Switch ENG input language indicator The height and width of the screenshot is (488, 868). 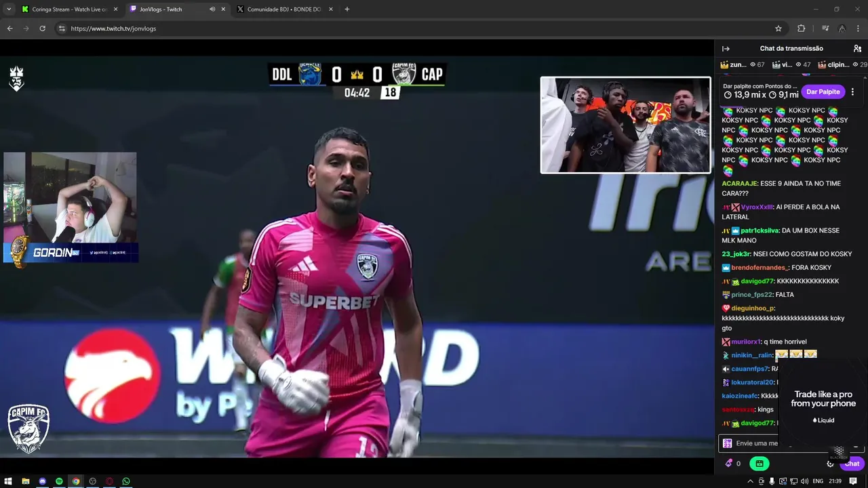[818, 481]
